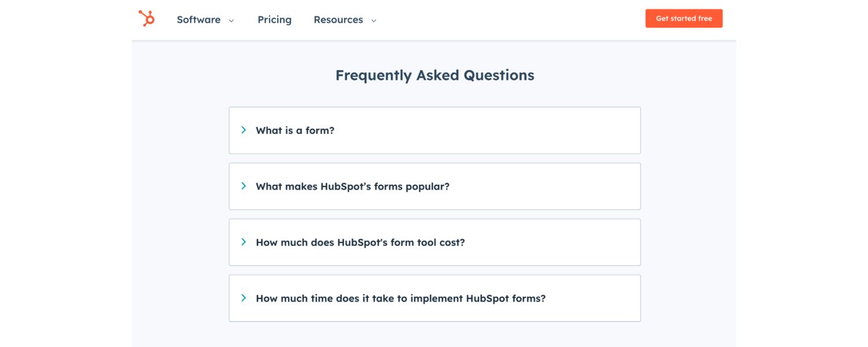Expand 'How much does HubSpot's form tool cost?'
This screenshot has height=347, width=868.
[360, 242]
